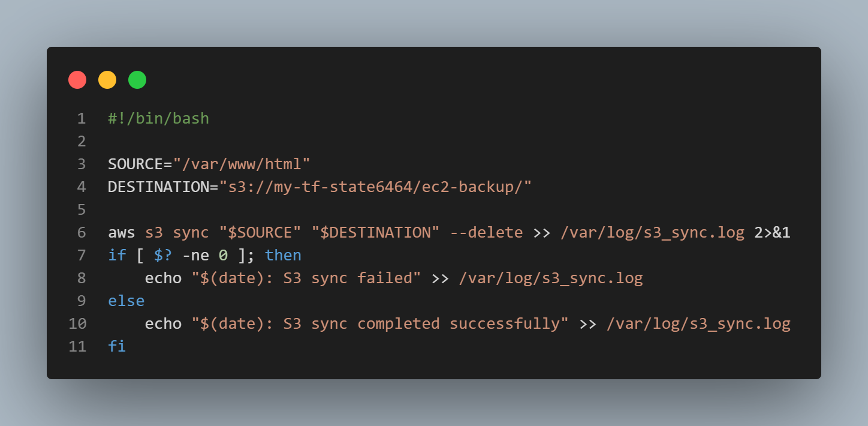Click the green maximize dot

pos(137,80)
